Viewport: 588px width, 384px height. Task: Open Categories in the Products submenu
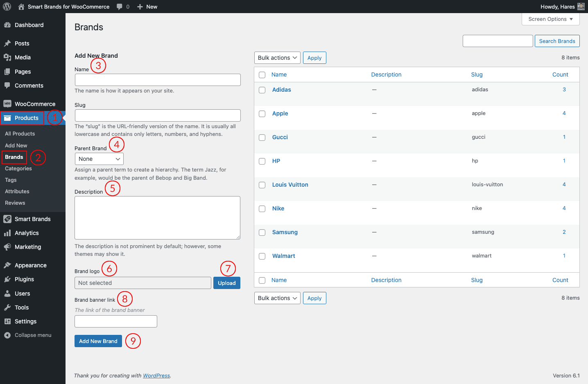[x=18, y=169]
